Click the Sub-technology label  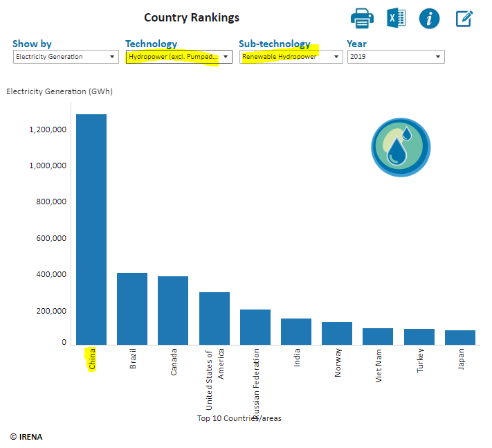click(275, 44)
